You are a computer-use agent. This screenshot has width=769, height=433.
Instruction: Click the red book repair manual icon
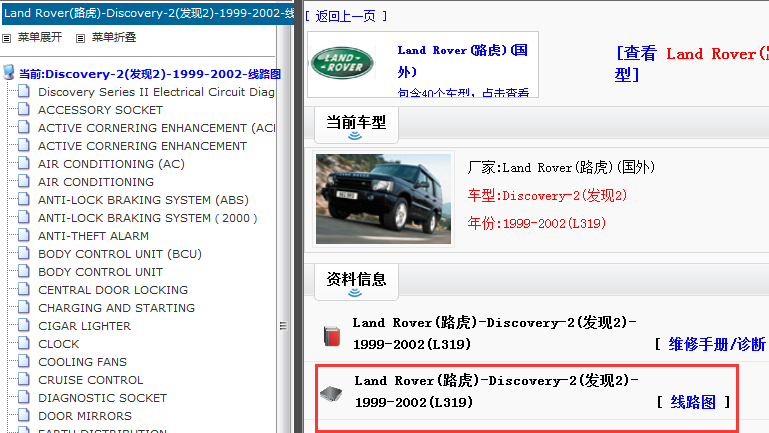tap(332, 336)
